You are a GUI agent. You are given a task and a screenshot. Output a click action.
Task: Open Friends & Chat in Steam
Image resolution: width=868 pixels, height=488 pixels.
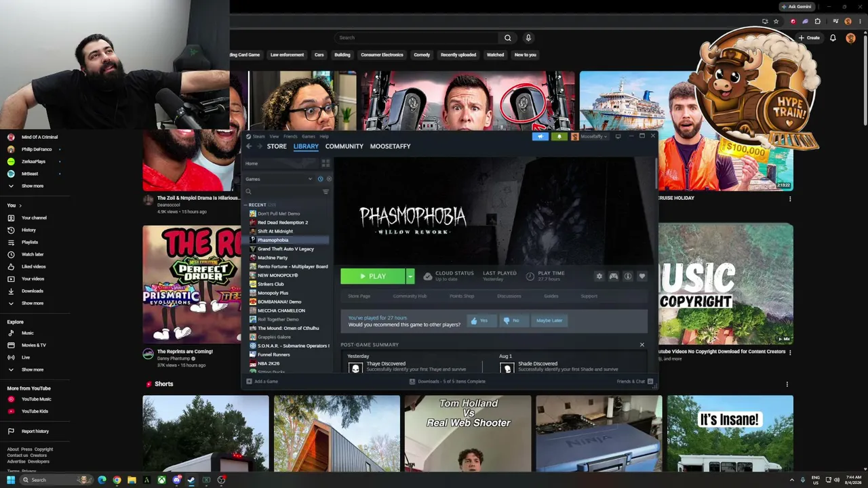[x=635, y=382]
